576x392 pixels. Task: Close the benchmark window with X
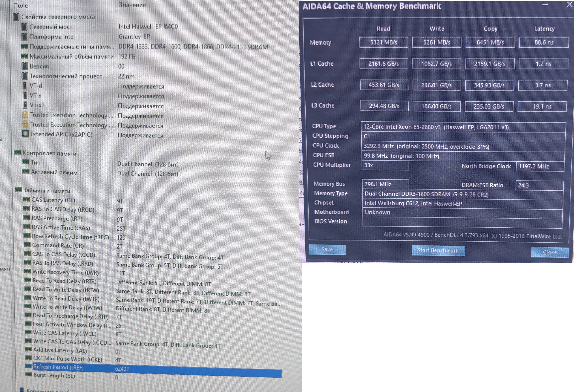[x=570, y=5]
